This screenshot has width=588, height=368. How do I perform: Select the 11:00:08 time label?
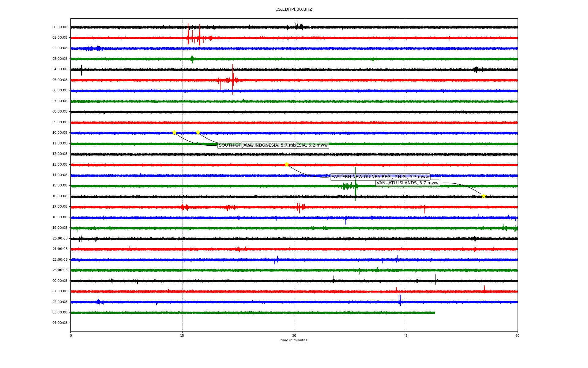[x=60, y=144]
